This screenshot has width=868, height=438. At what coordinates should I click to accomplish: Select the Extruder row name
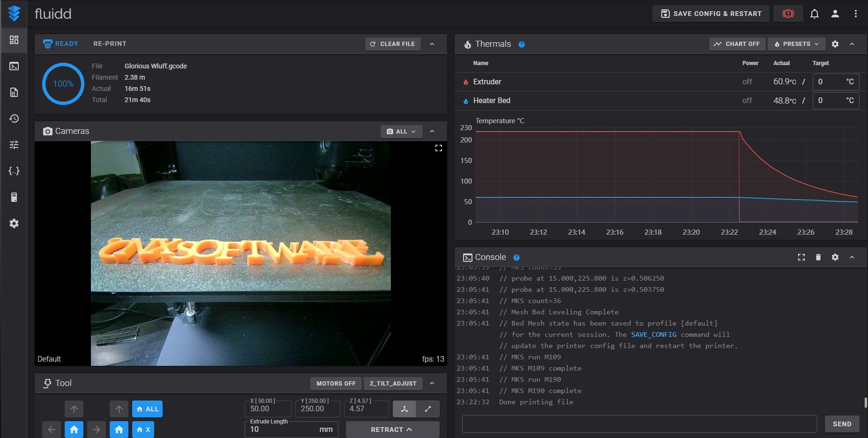click(x=487, y=82)
